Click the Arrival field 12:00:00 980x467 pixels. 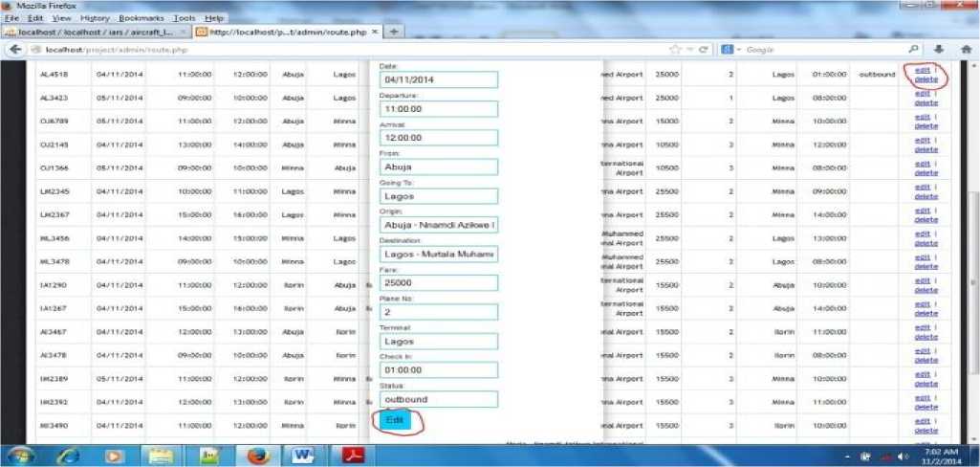[x=438, y=138]
